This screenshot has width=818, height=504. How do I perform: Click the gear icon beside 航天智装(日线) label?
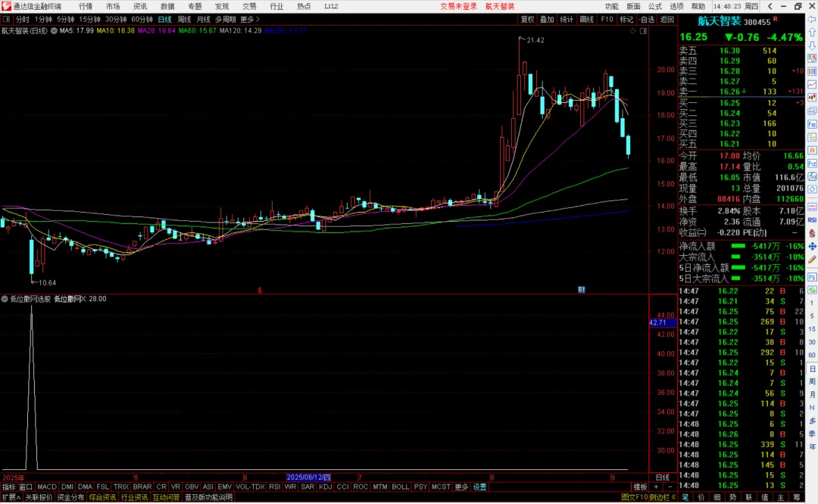(54, 31)
